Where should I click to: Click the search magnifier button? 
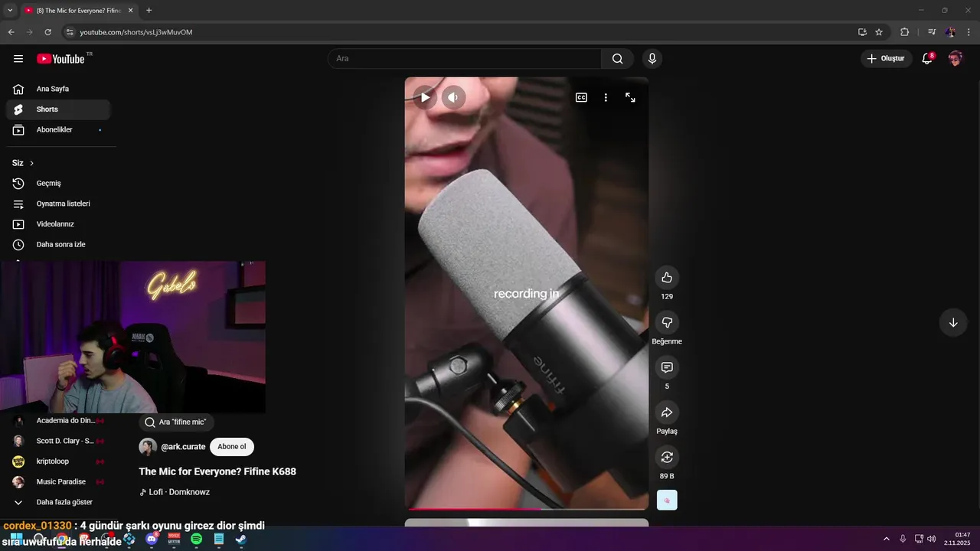617,59
